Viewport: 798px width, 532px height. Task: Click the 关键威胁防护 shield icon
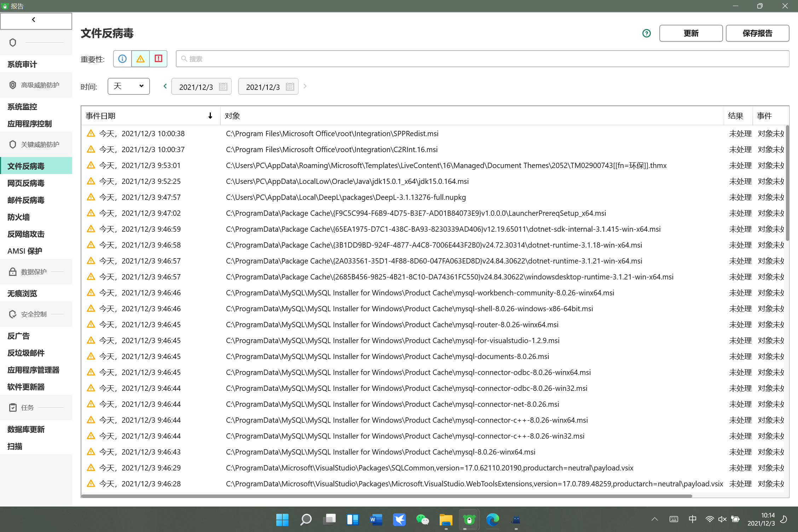point(13,144)
